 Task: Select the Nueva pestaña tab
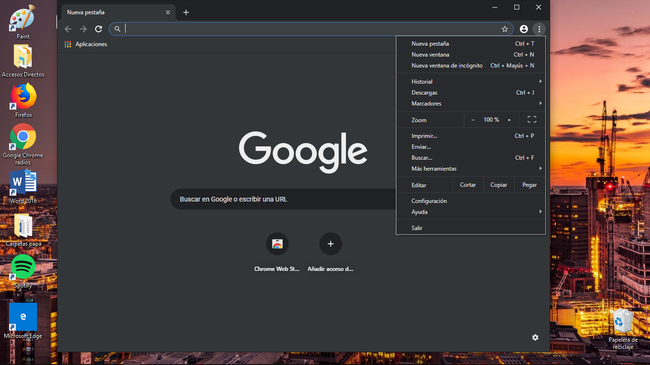pos(118,12)
